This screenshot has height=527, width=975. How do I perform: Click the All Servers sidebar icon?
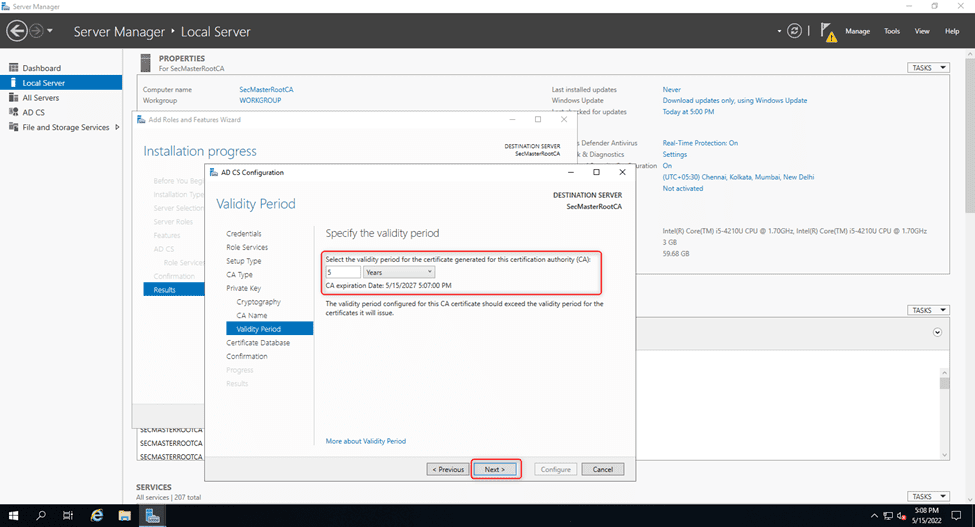pos(13,98)
